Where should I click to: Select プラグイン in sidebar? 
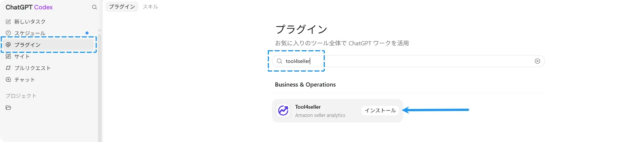click(49, 45)
